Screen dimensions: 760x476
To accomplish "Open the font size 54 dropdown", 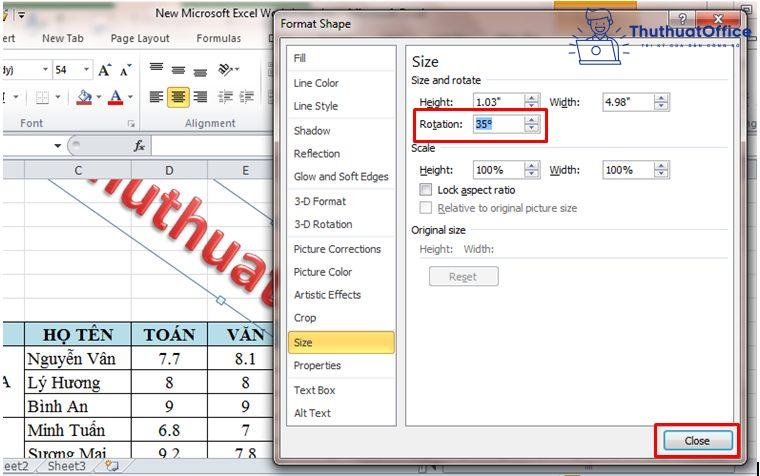I will click(86, 70).
